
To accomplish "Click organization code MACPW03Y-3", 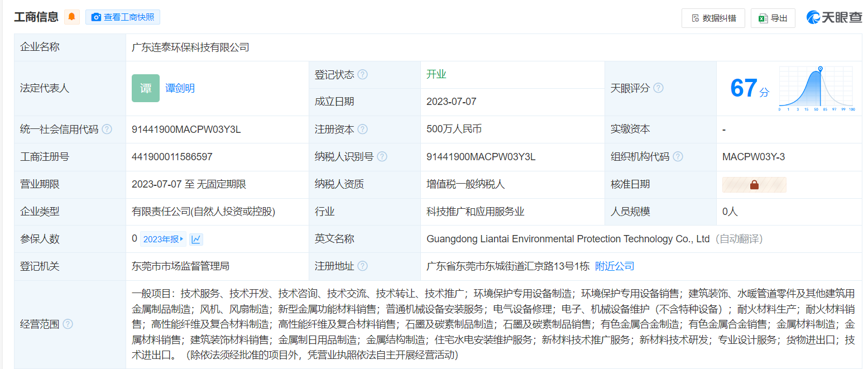I will click(754, 157).
